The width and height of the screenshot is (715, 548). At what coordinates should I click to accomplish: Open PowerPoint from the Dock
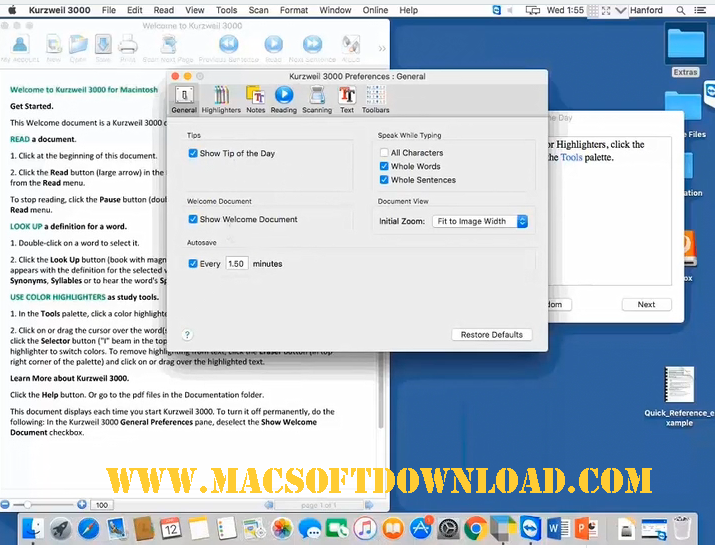click(x=585, y=529)
